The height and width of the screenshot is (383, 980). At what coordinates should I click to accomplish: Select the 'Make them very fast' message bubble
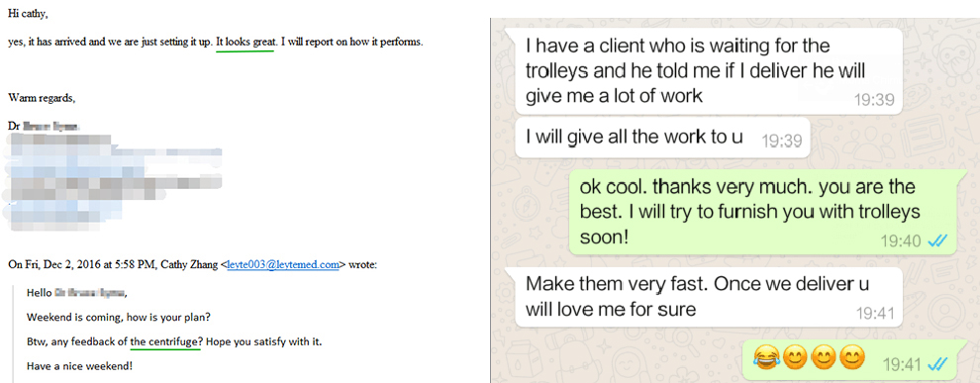click(706, 298)
